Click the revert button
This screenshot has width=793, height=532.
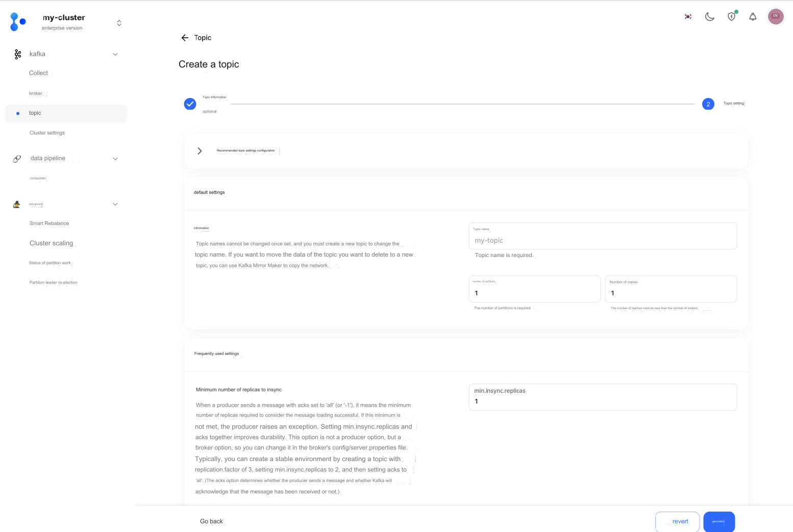(677, 521)
